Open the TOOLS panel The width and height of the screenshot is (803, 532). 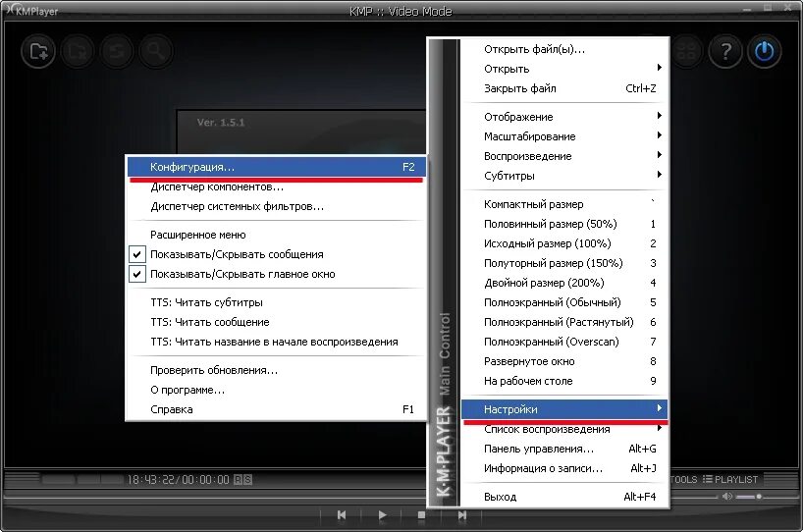(x=684, y=479)
